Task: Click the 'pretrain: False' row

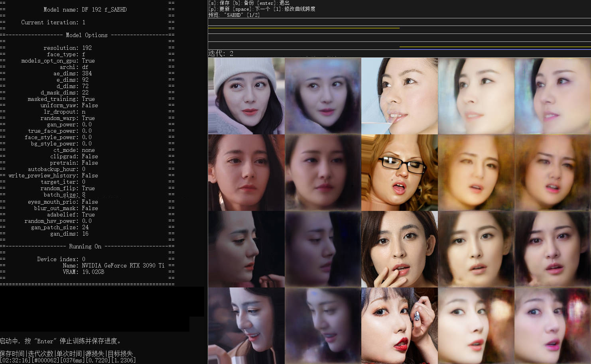Action: coord(74,163)
